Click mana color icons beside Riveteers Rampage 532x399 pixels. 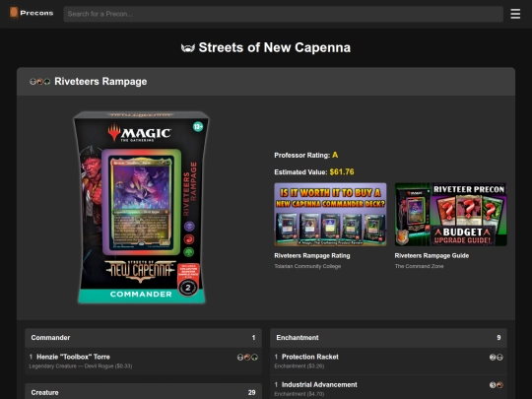pyautogui.click(x=40, y=82)
